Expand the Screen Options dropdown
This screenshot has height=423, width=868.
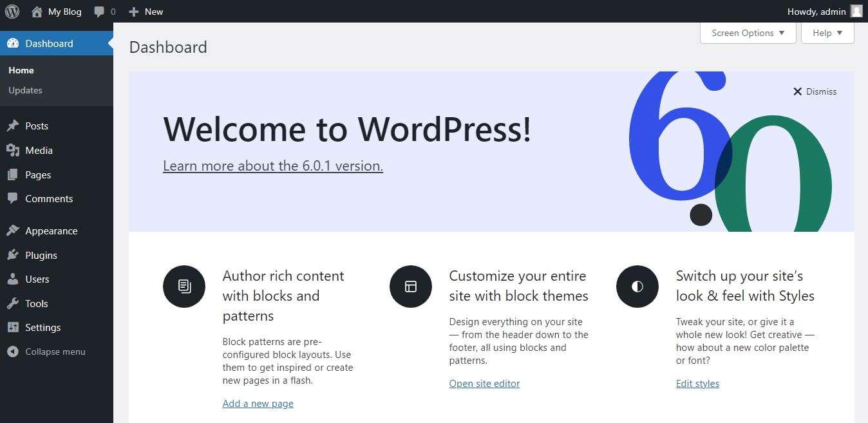coord(748,33)
